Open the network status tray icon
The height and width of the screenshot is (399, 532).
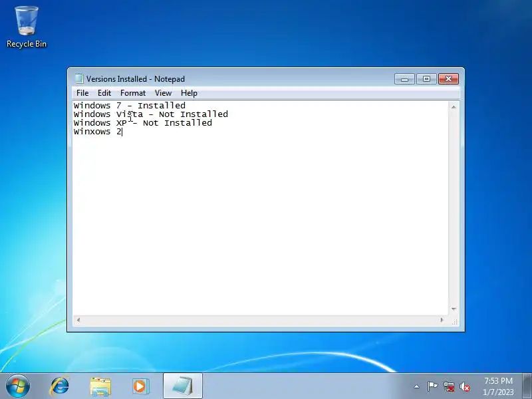449,386
